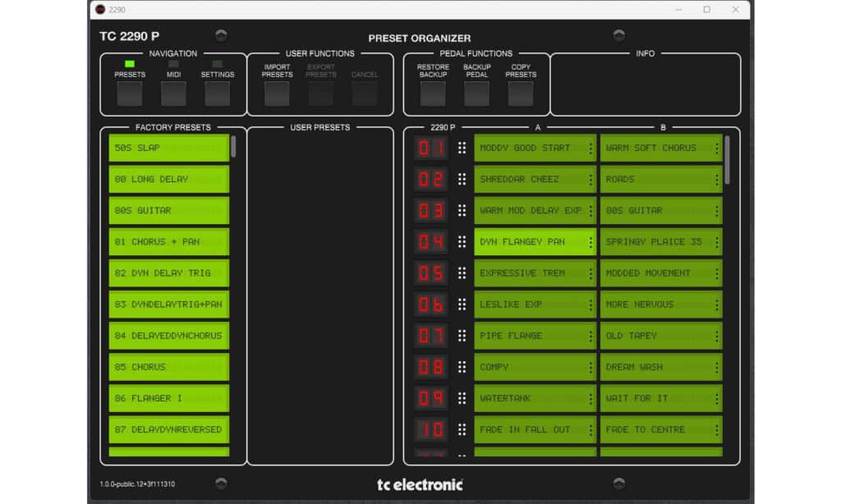This screenshot has height=504, width=841.
Task: Select factory preset 80 LONG DELAY
Action: (169, 179)
